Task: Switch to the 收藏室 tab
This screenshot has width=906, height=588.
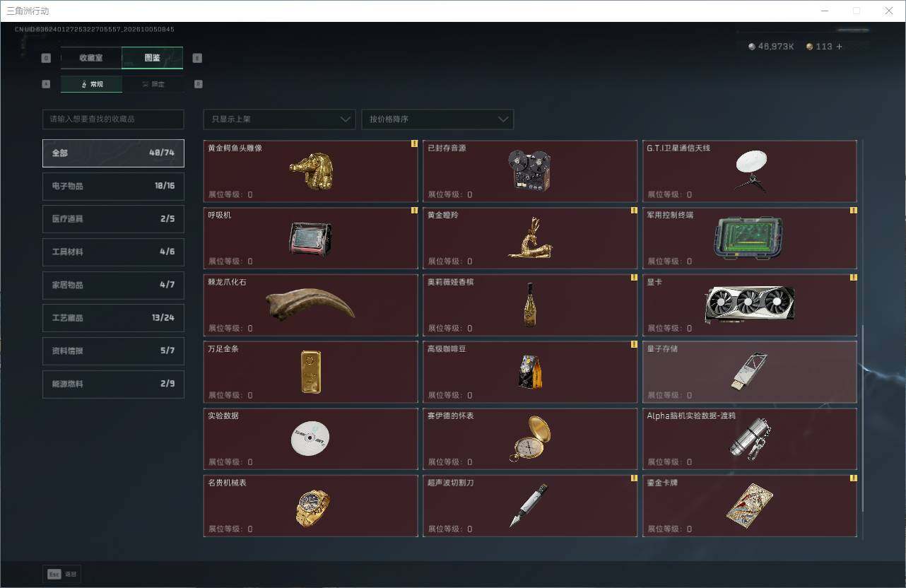Action: pos(91,58)
